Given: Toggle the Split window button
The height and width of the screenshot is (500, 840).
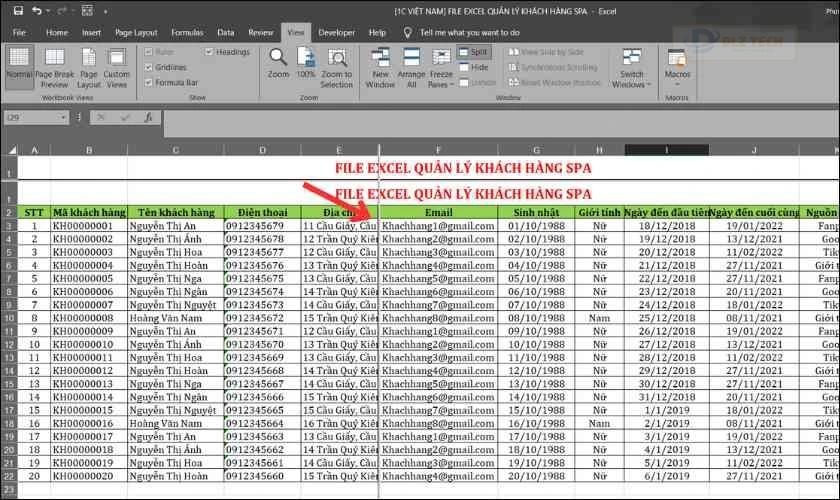Looking at the screenshot, I should coord(474,52).
